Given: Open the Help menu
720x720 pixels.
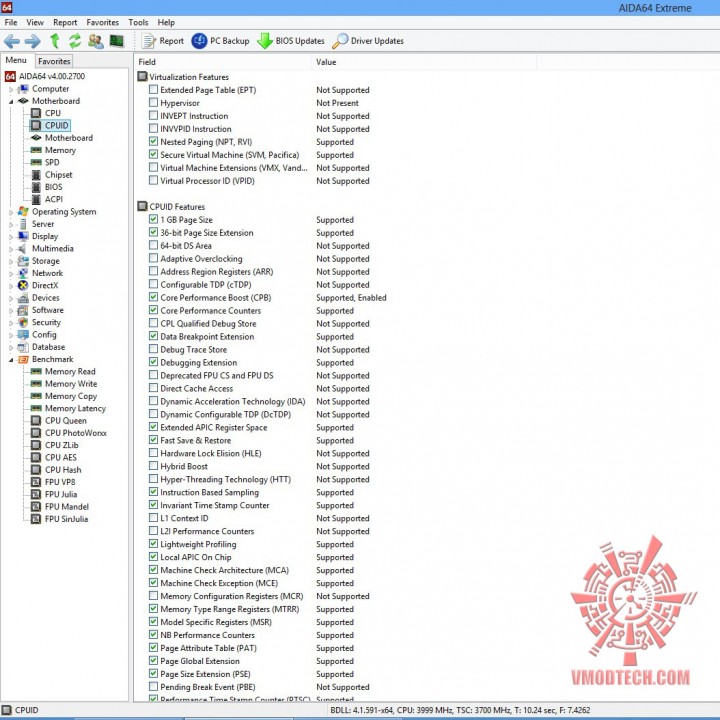Looking at the screenshot, I should [166, 22].
